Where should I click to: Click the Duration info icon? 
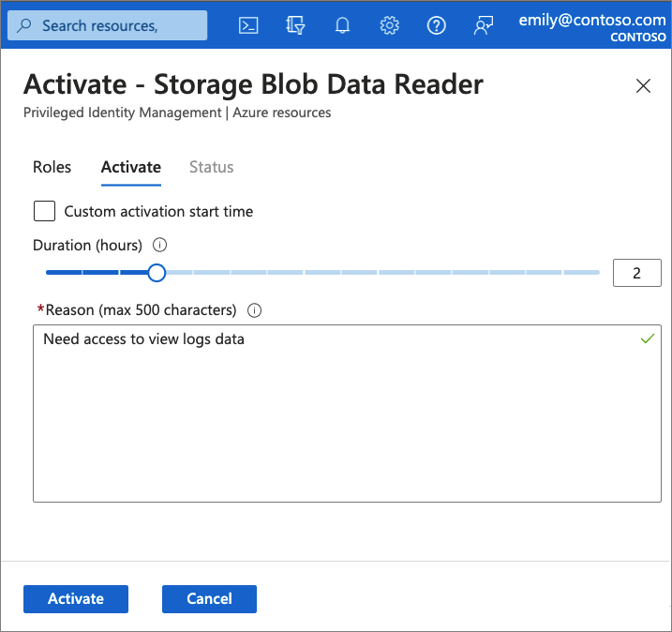[159, 246]
